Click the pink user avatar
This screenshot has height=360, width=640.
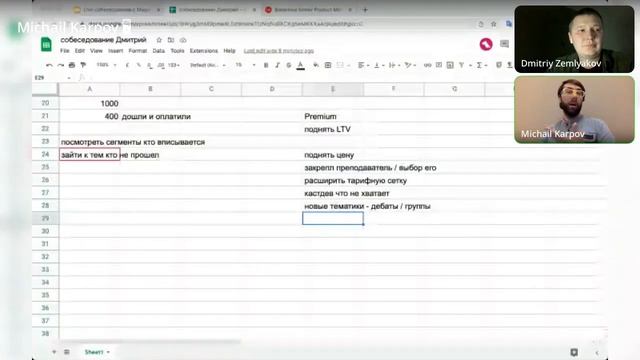[486, 44]
